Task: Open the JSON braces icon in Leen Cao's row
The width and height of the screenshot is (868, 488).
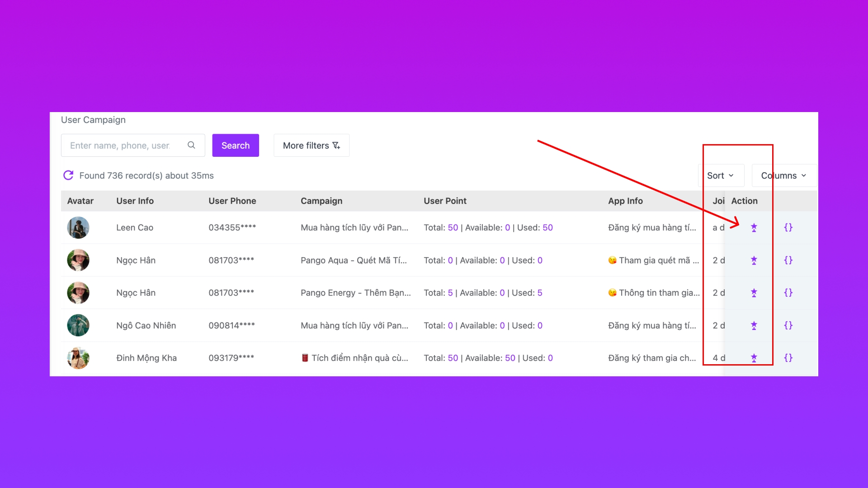Action: [788, 228]
